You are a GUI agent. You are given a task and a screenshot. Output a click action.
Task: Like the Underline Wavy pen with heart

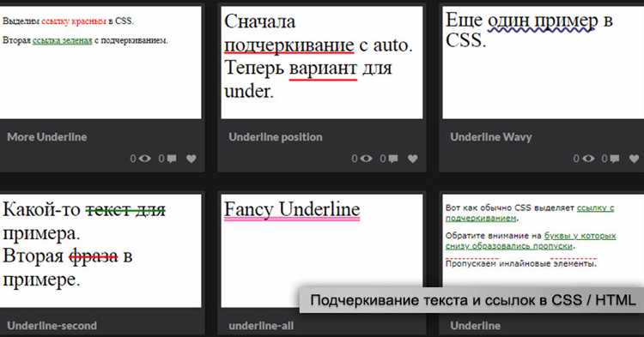(635, 159)
